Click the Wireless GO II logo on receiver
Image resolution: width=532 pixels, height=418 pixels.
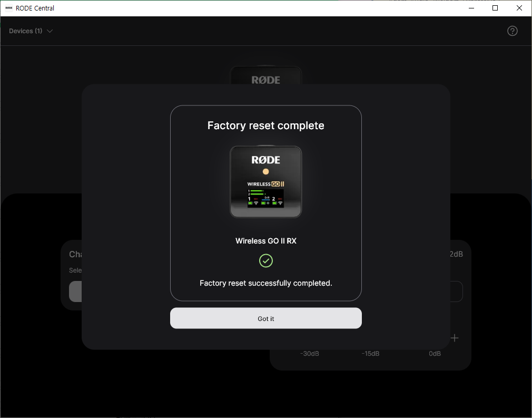click(265, 184)
